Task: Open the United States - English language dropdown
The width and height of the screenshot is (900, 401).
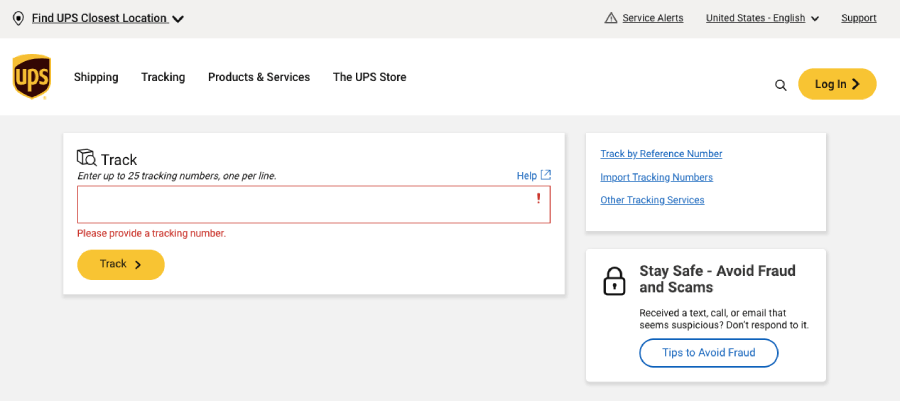Action: click(x=762, y=18)
